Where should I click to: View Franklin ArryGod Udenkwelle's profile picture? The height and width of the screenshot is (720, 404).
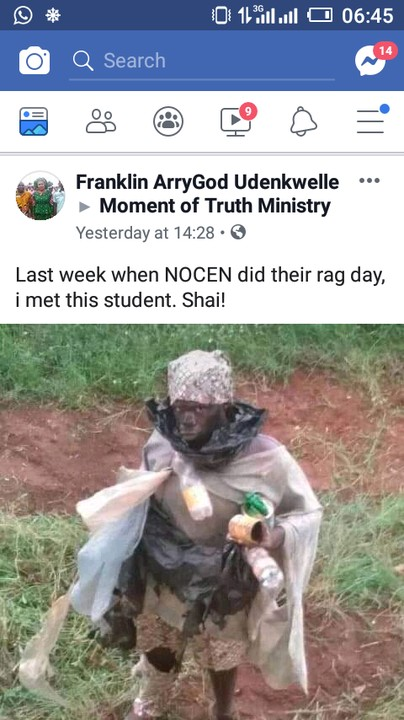pyautogui.click(x=40, y=196)
